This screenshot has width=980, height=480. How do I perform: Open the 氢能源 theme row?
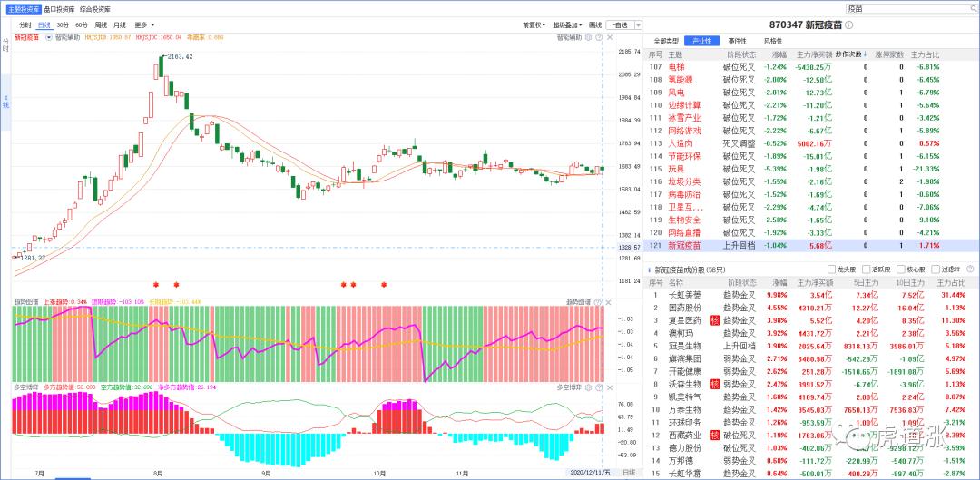[x=810, y=79]
